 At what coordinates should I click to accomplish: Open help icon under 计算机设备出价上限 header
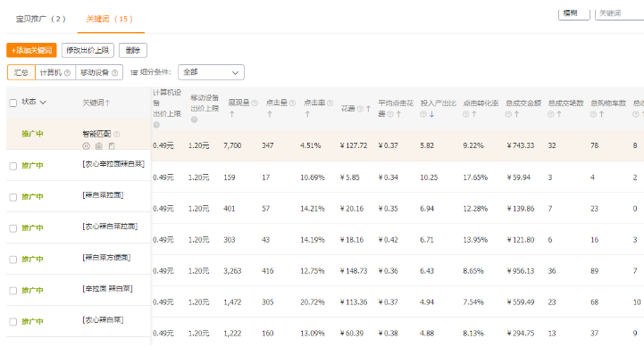[156, 125]
